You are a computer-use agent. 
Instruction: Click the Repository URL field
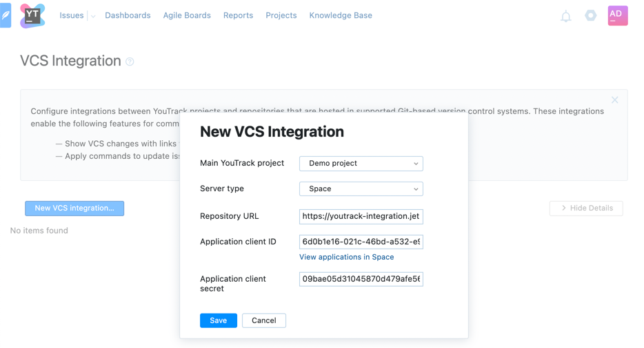361,216
